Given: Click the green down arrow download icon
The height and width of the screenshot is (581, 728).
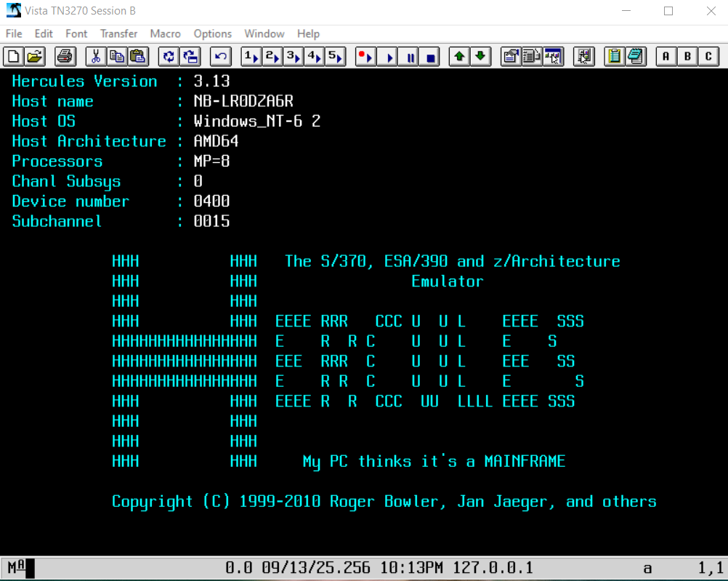Looking at the screenshot, I should [x=480, y=57].
